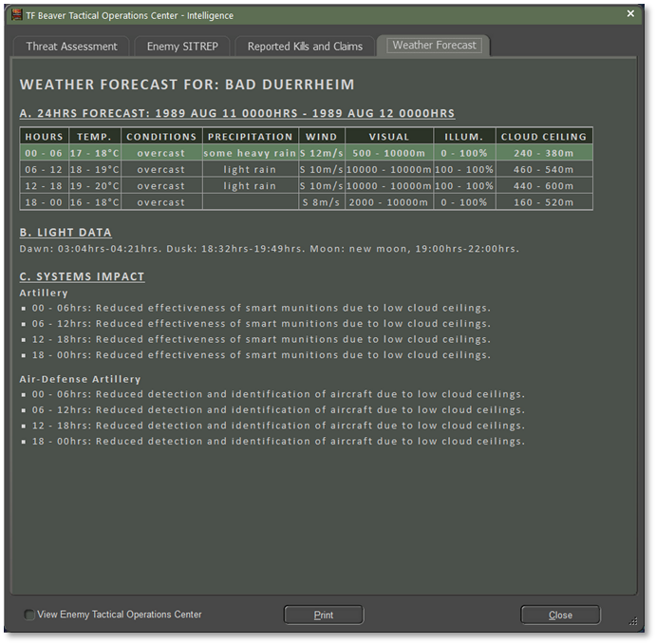Click the TF Beaver app icon in title bar
The height and width of the screenshot is (644, 656).
coord(16,15)
